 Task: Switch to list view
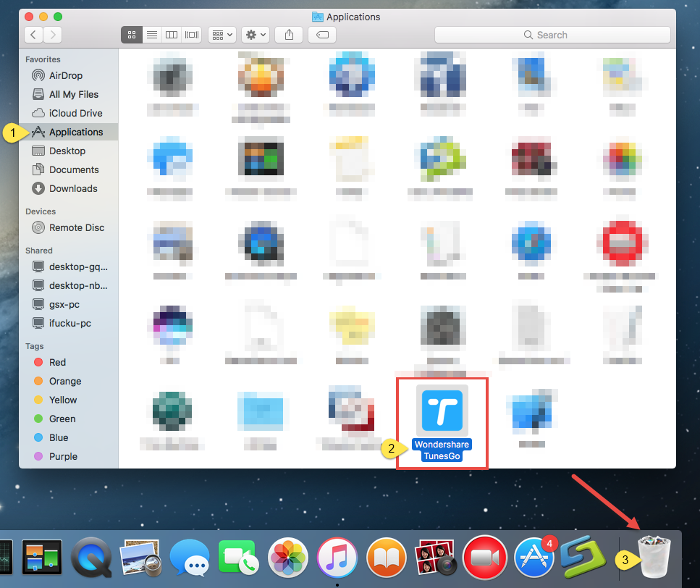(x=151, y=34)
